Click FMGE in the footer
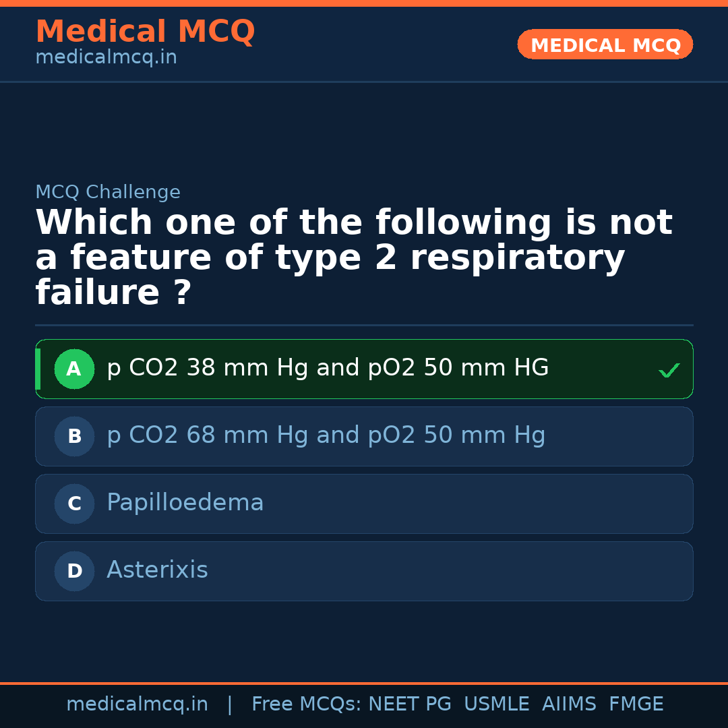The height and width of the screenshot is (728, 728). click(x=636, y=704)
